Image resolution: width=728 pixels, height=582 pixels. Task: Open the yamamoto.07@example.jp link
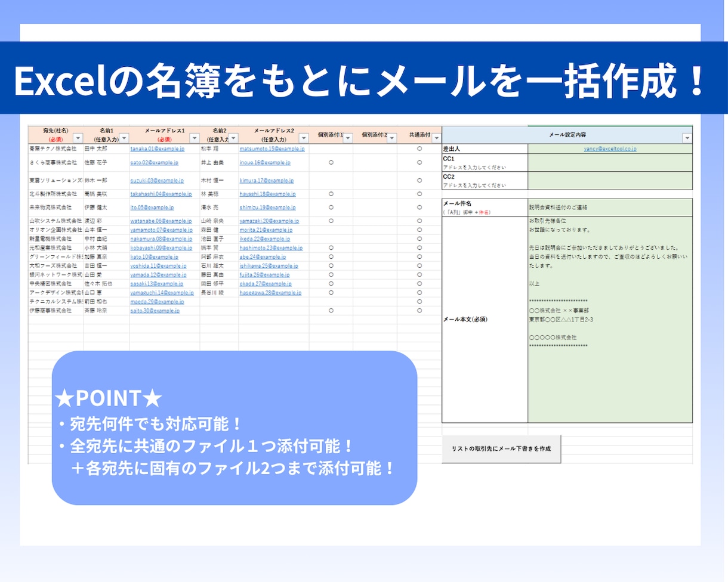click(x=162, y=230)
